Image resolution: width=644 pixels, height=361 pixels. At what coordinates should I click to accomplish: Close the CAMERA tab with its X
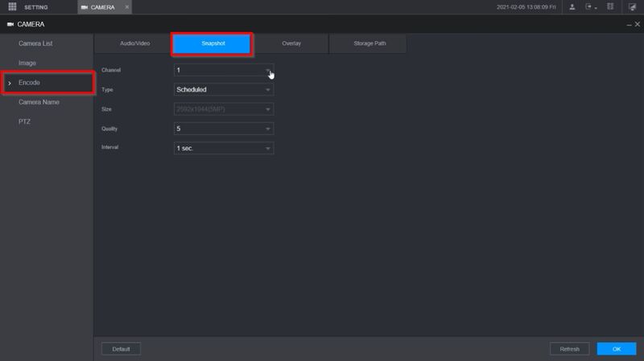127,7
